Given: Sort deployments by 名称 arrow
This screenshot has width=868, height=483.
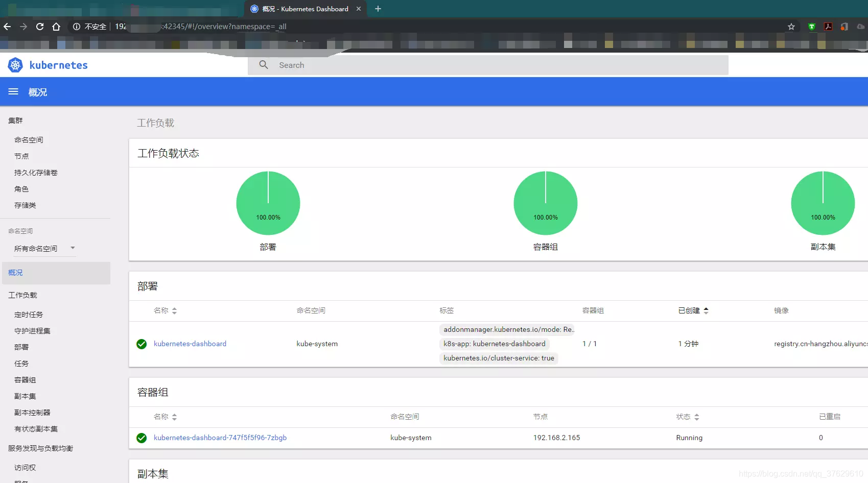Looking at the screenshot, I should [174, 310].
